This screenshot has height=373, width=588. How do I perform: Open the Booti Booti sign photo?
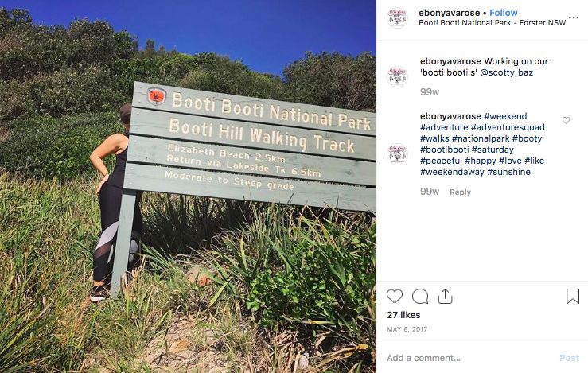[x=188, y=186]
